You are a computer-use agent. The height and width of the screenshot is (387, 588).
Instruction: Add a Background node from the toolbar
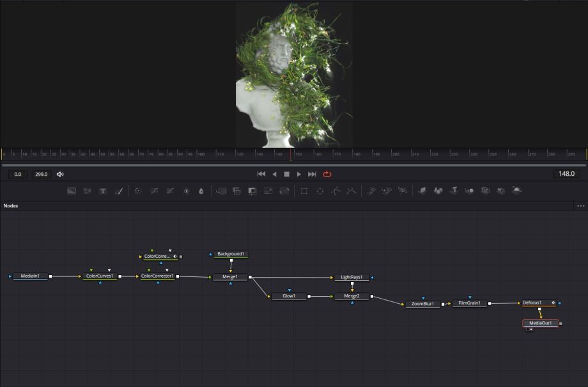[72, 191]
